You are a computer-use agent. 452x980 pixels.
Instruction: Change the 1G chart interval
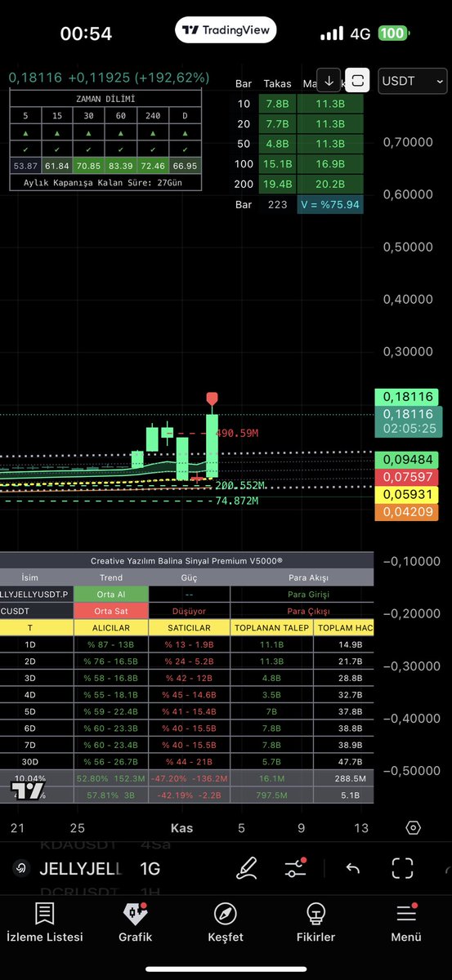pos(150,868)
